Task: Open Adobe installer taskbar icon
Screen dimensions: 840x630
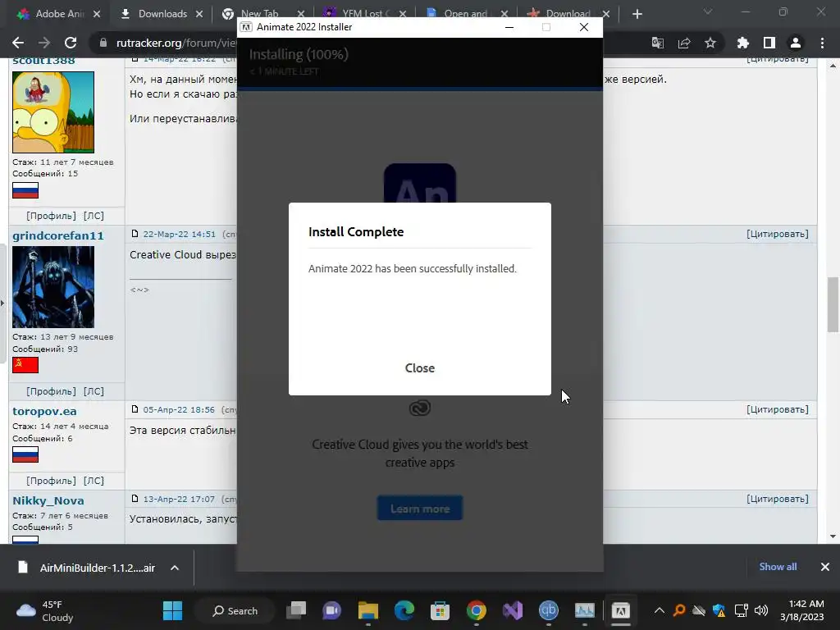Action: point(620,610)
